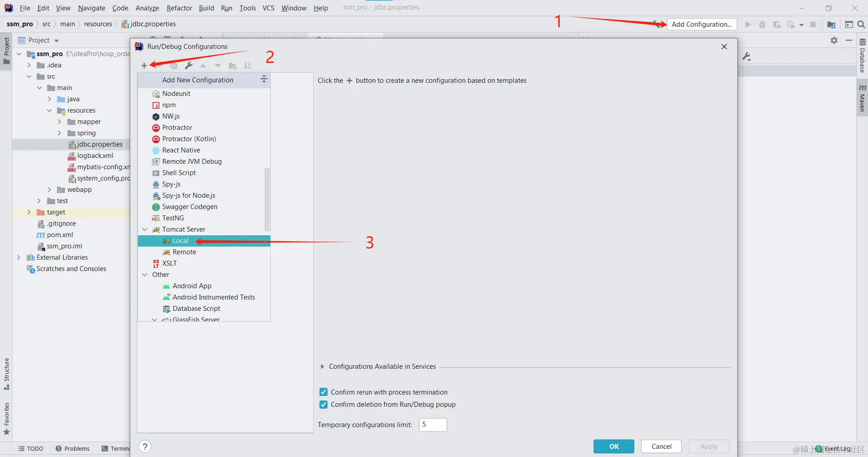Collapse the Other group in configuration list
Screen dimensions: 868x457
pos(145,275)
